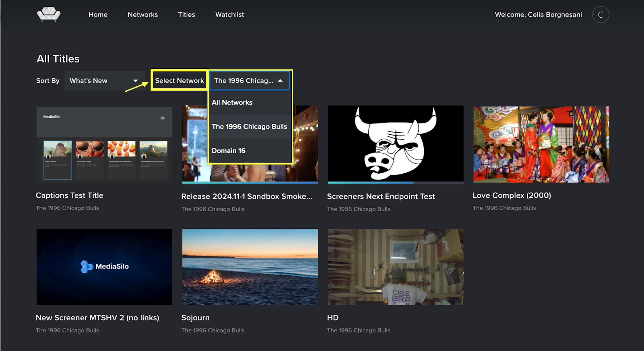Click the Love Complex (2000) title

(512, 195)
